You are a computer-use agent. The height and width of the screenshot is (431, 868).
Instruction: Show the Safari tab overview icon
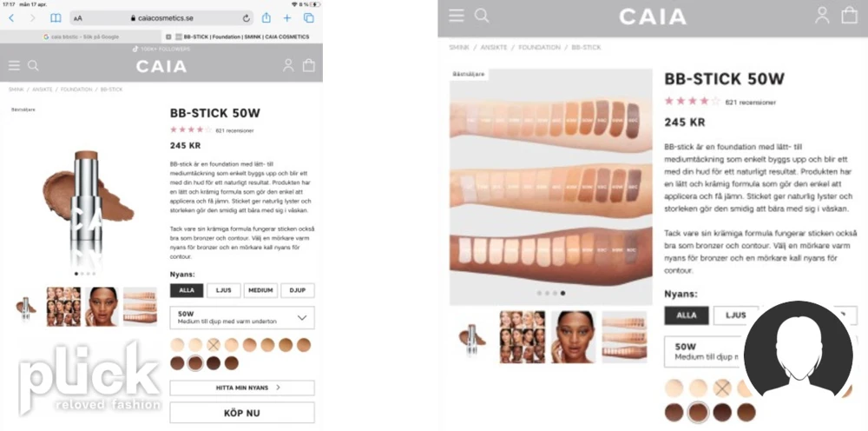309,18
